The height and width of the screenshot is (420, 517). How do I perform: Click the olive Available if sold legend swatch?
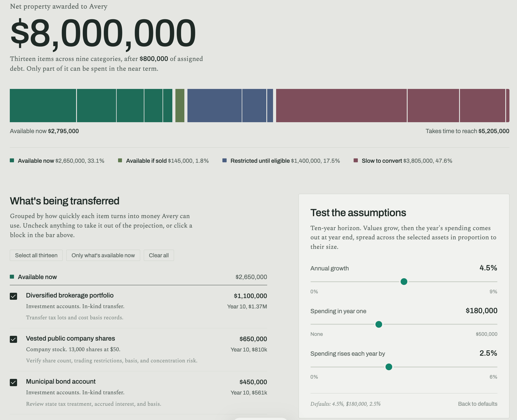[x=120, y=161]
